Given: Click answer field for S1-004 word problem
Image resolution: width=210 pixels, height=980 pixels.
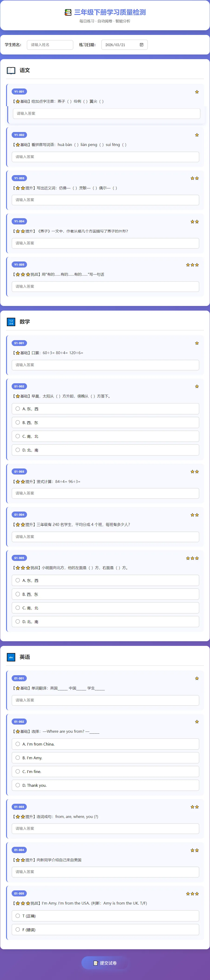Looking at the screenshot, I should pyautogui.click(x=105, y=536).
